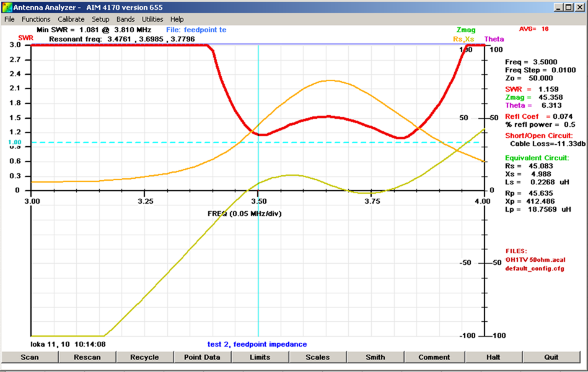
Task: Click the Antenna Analyzer app icon in title bar
Action: [7, 7]
